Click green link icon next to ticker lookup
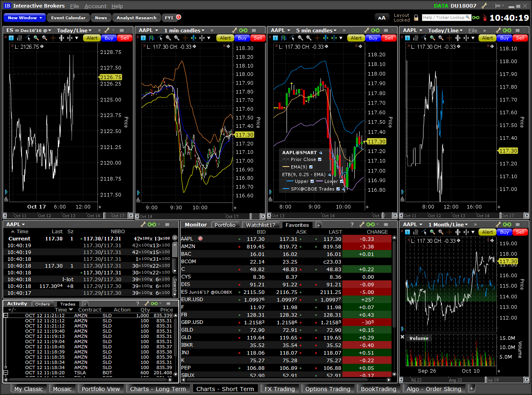This screenshot has height=395, width=532. [475, 18]
